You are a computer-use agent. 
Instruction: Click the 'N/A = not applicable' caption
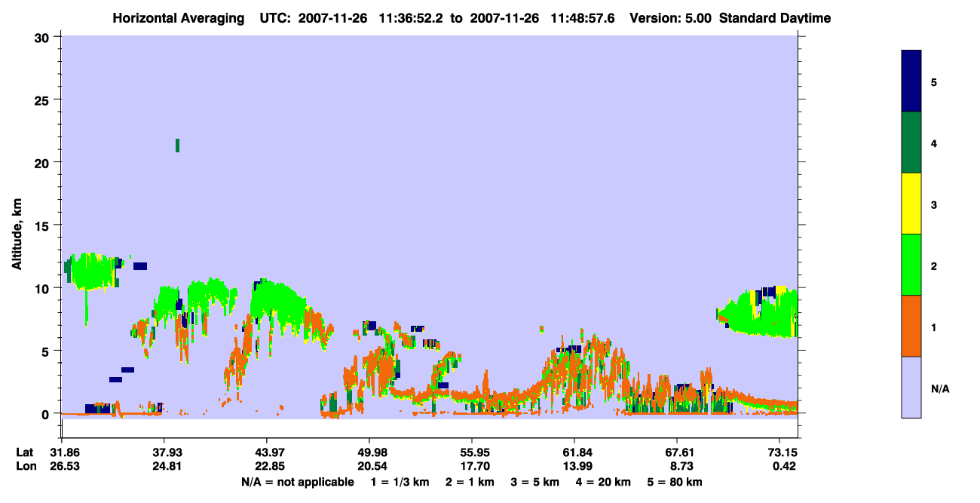(298, 482)
